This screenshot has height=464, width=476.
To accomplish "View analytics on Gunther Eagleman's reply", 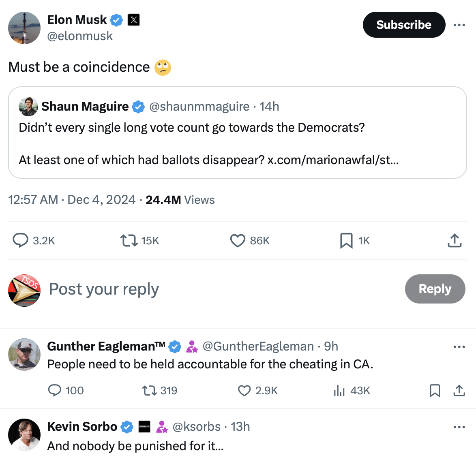I will [339, 391].
